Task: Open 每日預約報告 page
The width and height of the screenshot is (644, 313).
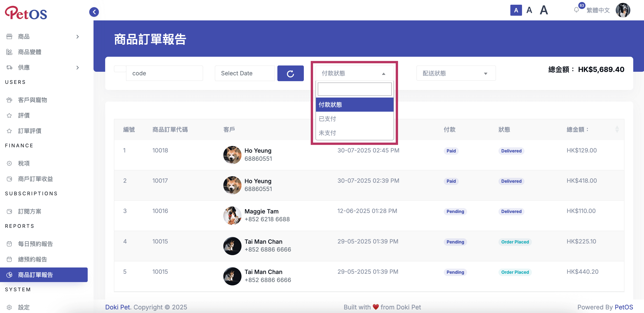Action: [x=35, y=244]
